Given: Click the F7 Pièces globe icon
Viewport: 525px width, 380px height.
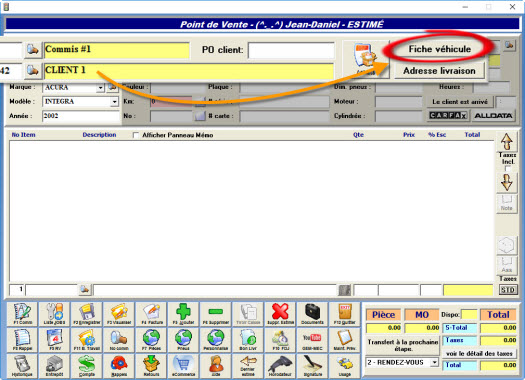Looking at the screenshot, I should point(151,340).
